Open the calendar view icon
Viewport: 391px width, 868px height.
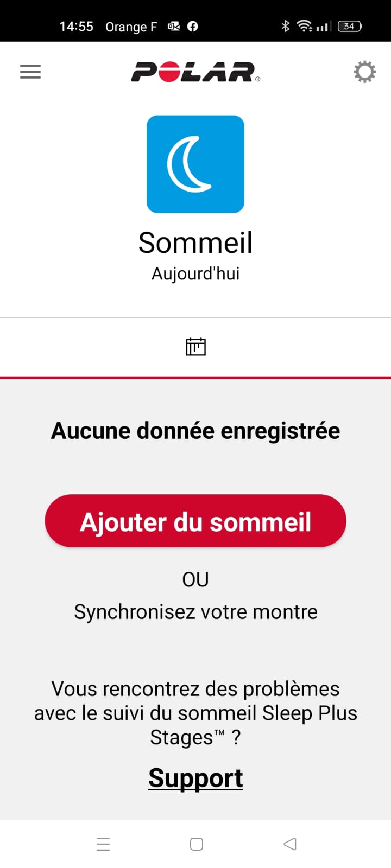click(195, 347)
